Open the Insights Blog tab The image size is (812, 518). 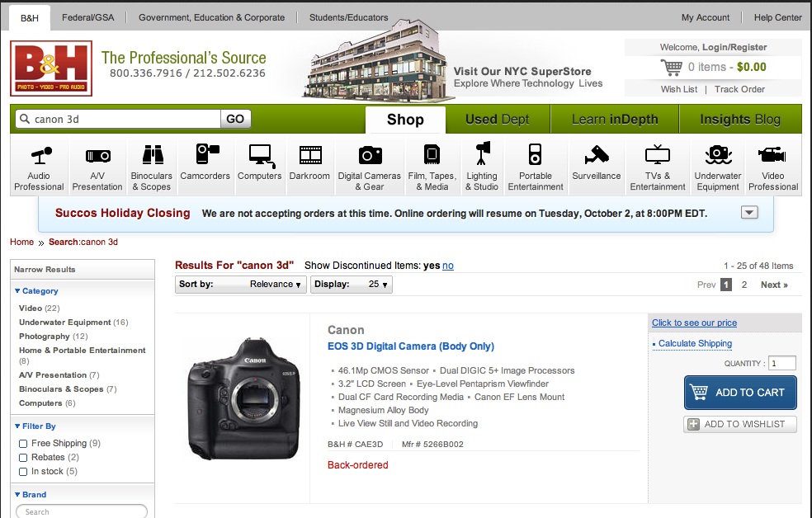pyautogui.click(x=740, y=120)
